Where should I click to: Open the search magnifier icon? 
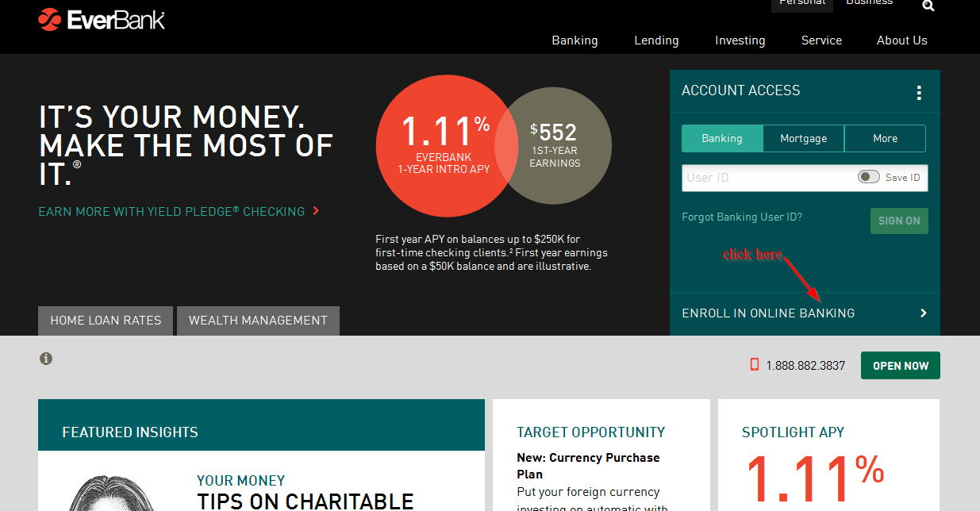tap(928, 6)
